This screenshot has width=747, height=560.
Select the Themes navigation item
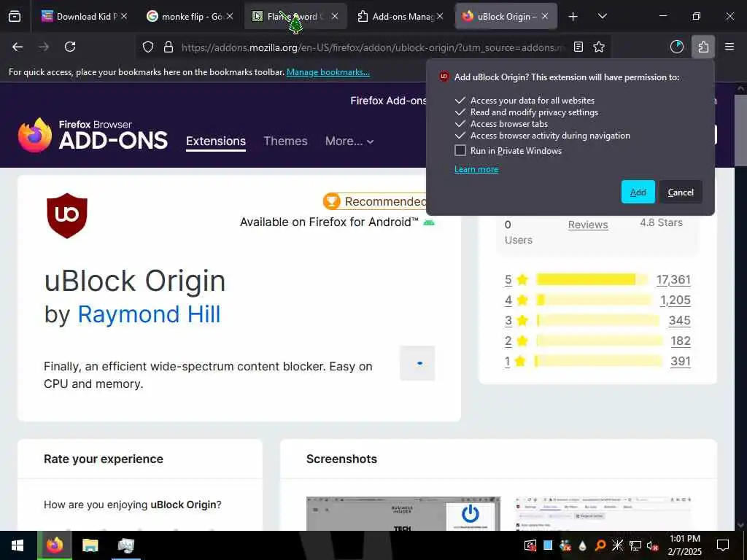(285, 141)
